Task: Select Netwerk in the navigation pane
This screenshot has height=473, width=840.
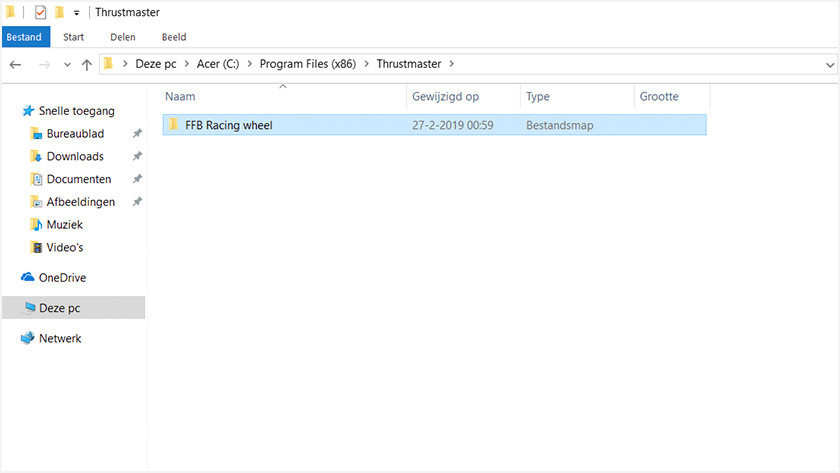Action: click(60, 338)
